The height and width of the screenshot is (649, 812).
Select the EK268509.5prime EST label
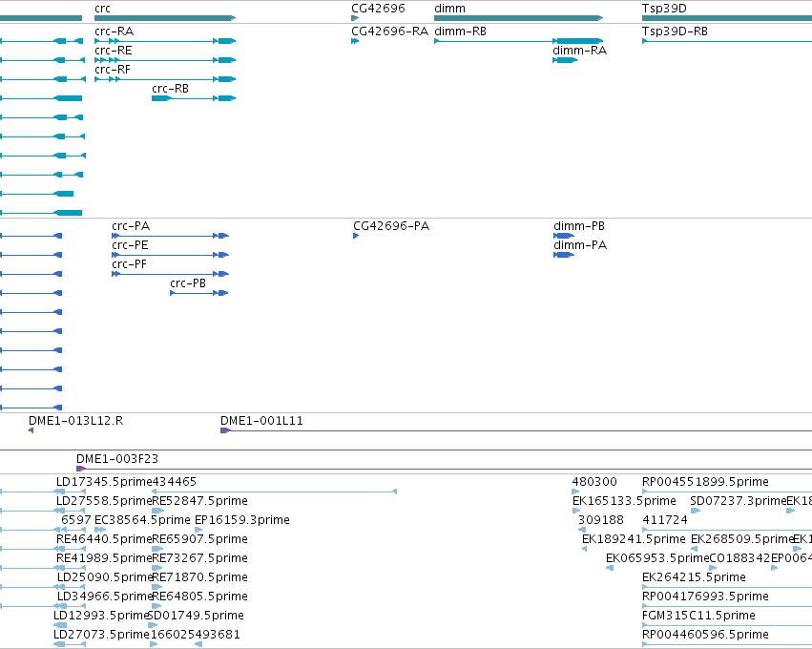click(x=742, y=539)
